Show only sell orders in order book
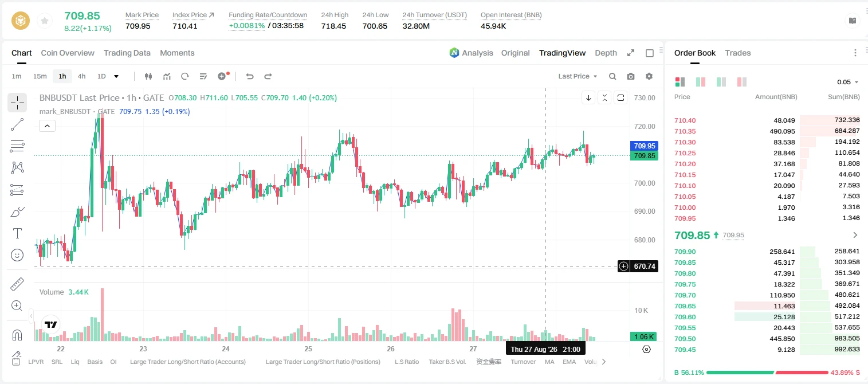This screenshot has width=868, height=384. (742, 82)
